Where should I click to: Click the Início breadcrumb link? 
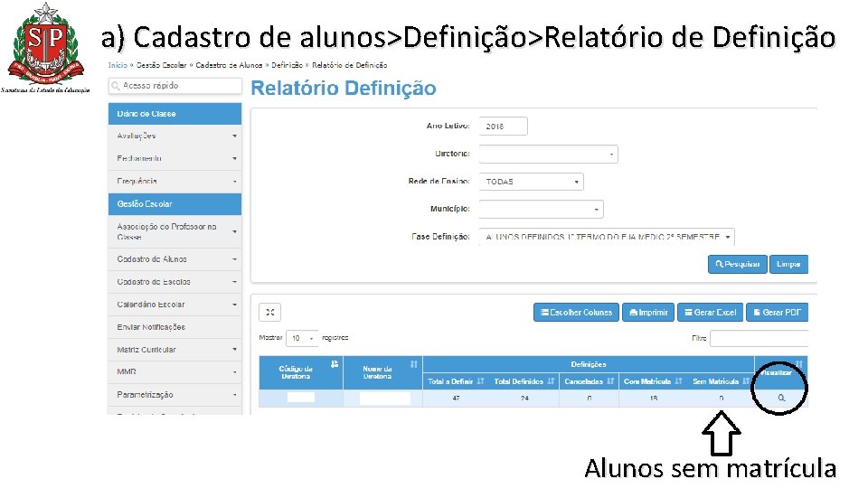pyautogui.click(x=118, y=65)
